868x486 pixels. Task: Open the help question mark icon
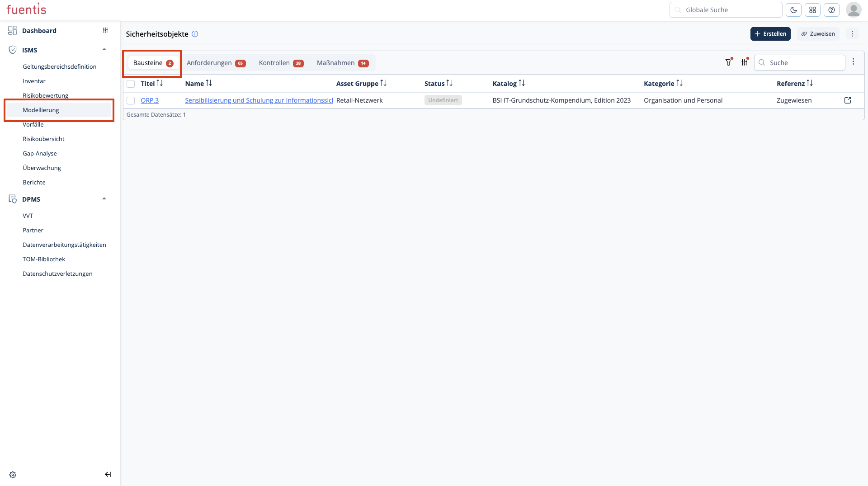pos(831,10)
